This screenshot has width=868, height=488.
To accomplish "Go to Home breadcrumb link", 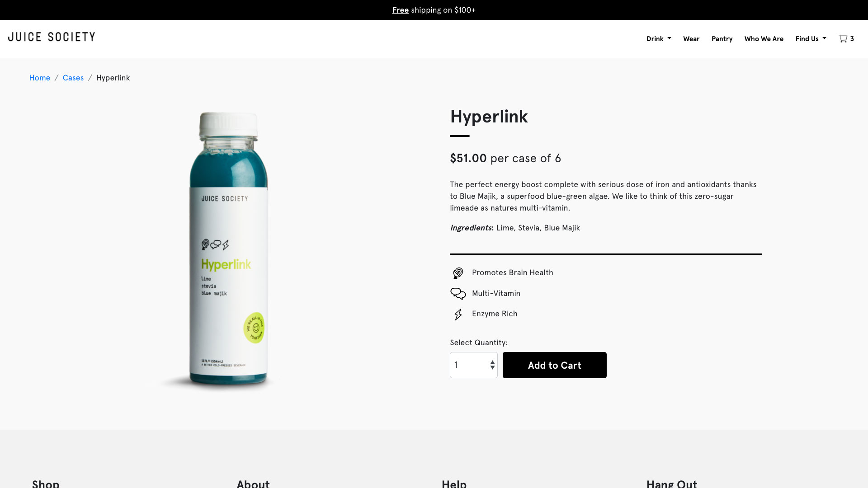I will (40, 78).
